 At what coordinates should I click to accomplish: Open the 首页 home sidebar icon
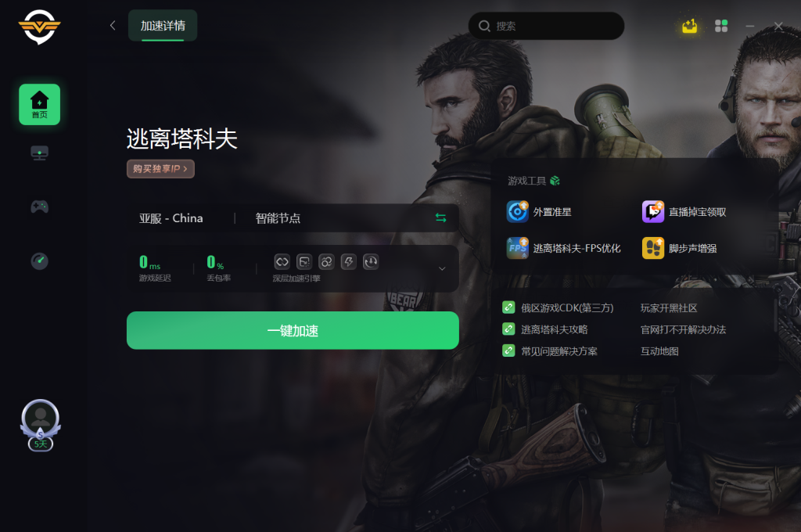pos(39,104)
